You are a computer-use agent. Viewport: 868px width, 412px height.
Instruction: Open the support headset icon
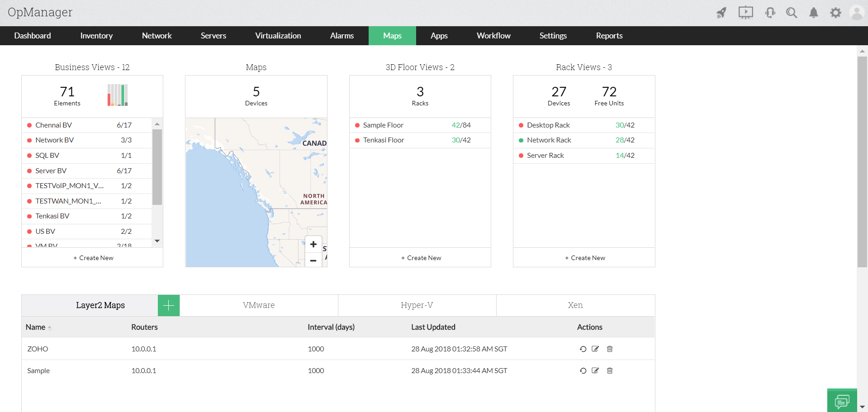[x=770, y=13]
